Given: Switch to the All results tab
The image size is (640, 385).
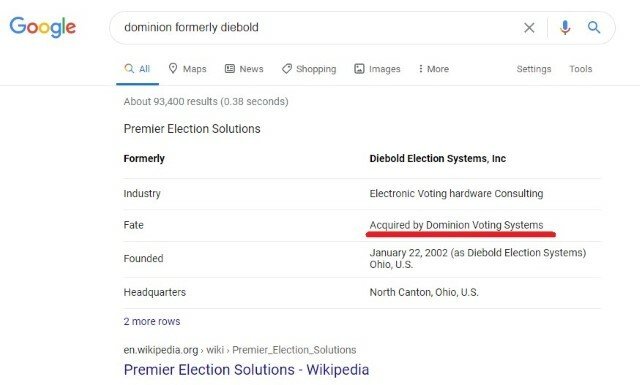Looking at the screenshot, I should pos(138,69).
